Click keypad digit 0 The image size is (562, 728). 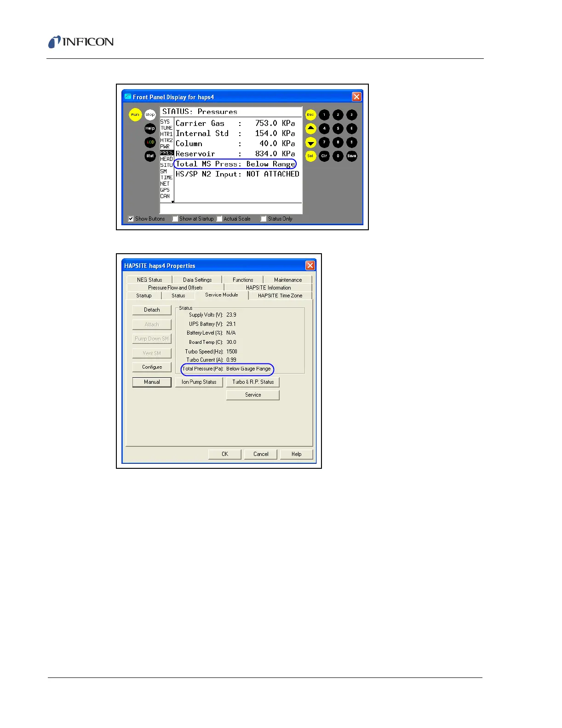tap(338, 156)
